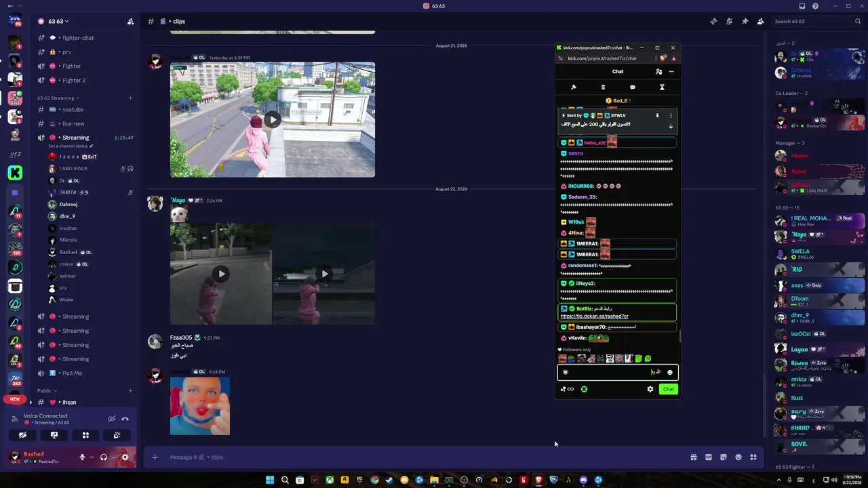Play the first rooftop clip video
The width and height of the screenshot is (868, 488).
coord(272,120)
